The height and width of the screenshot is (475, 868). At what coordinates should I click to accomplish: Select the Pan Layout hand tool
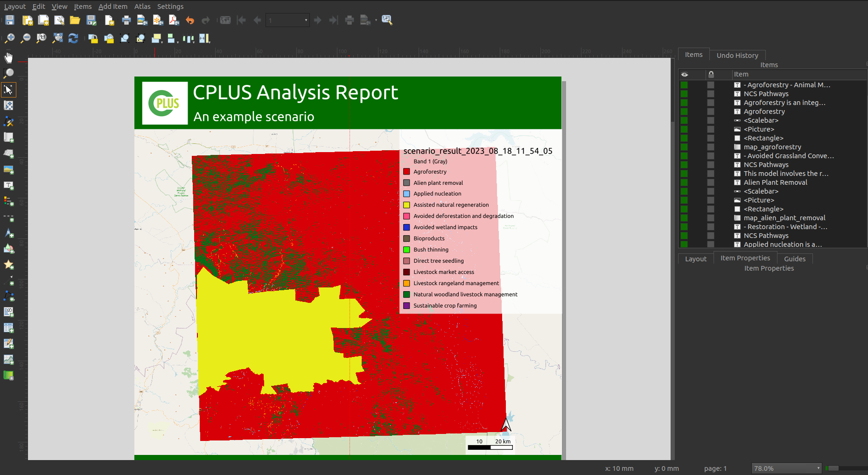click(8, 57)
